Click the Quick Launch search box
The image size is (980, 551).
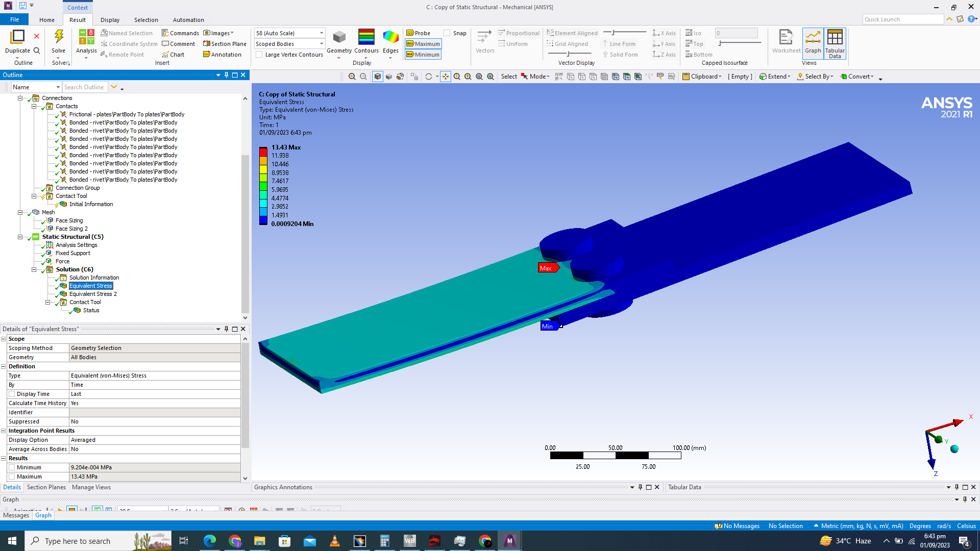[903, 19]
